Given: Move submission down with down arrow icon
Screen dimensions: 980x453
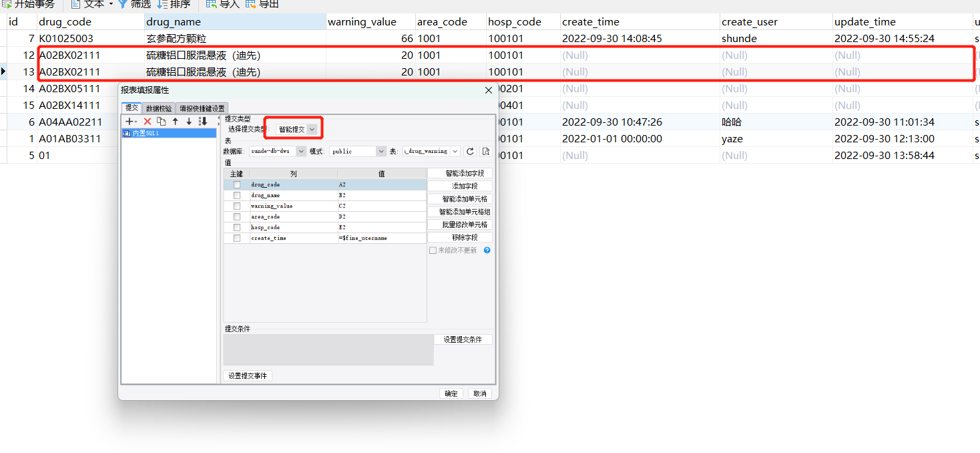Looking at the screenshot, I should pyautogui.click(x=189, y=122).
